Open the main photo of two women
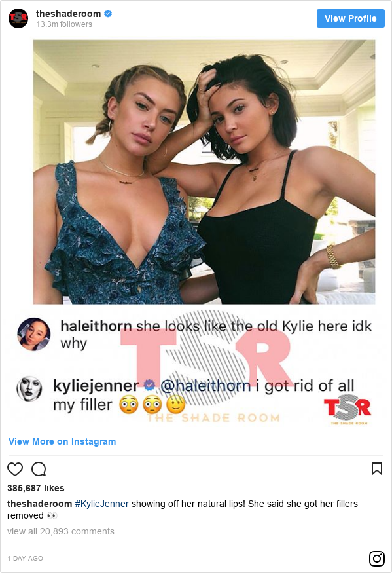Viewport: 392px width, 581px height. tap(204, 172)
